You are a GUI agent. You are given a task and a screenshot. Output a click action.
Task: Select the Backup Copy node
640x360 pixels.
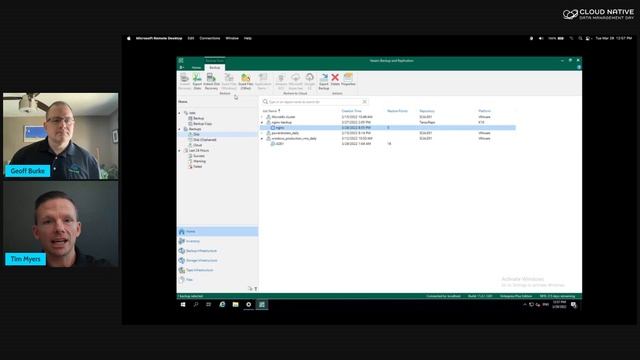click(200, 124)
